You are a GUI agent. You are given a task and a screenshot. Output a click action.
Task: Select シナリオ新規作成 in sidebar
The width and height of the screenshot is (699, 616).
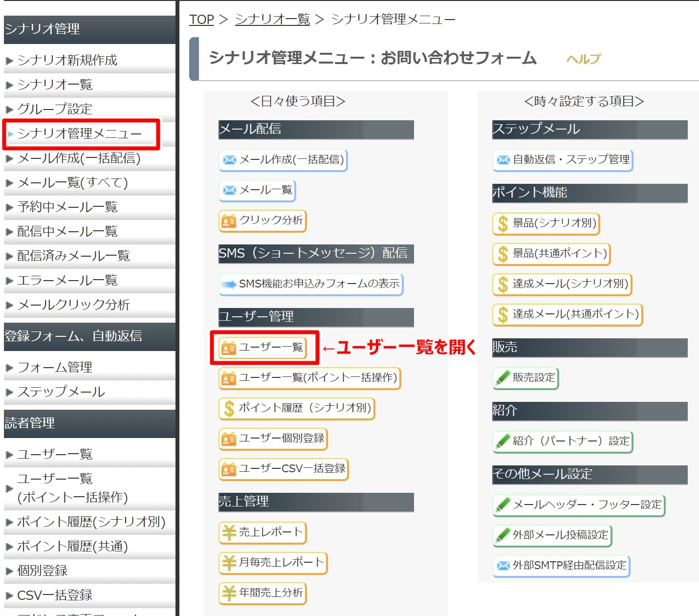pos(67,60)
